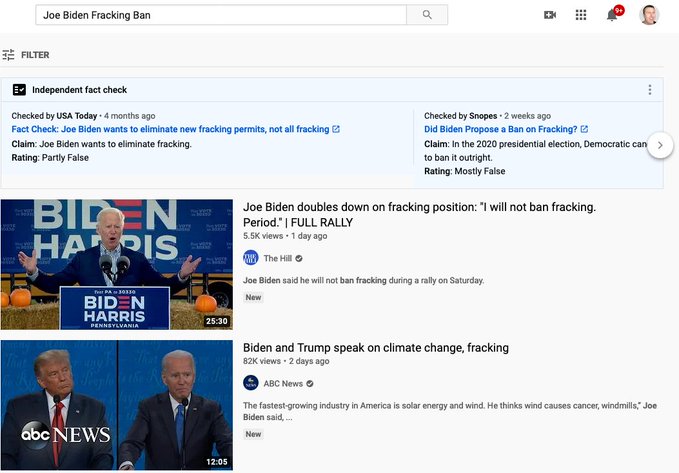This screenshot has height=473, width=679.
Task: Open USA Today fact check link
Action: [x=170, y=129]
